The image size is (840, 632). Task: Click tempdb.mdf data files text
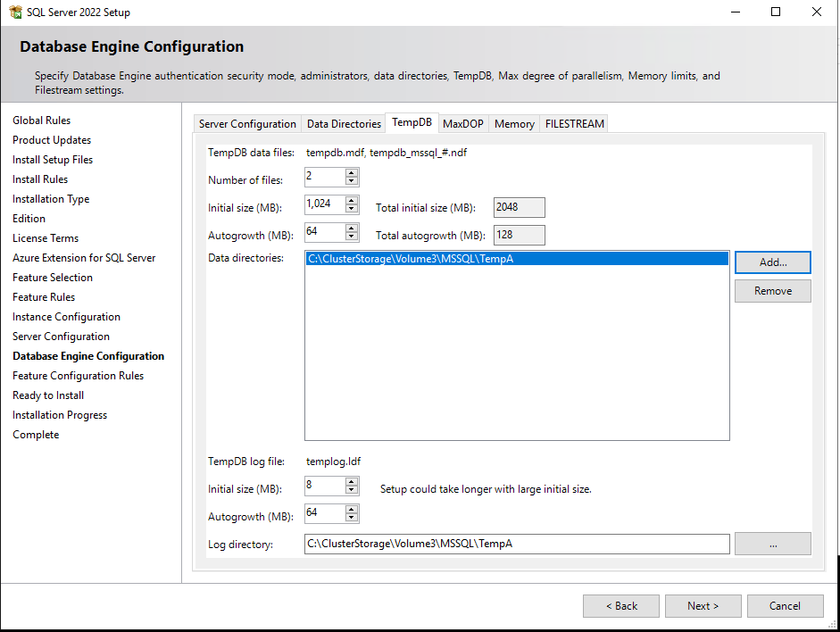(387, 153)
